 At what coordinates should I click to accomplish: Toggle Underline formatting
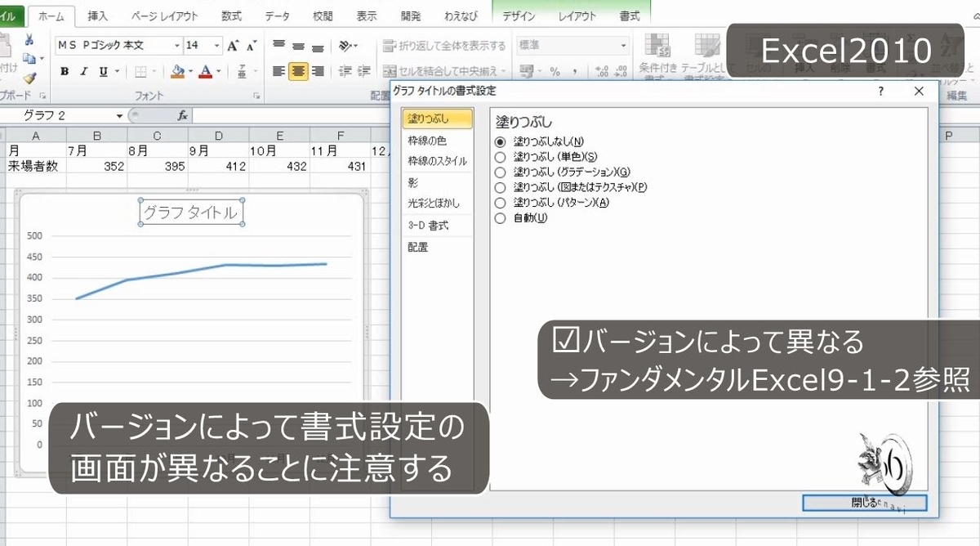pyautogui.click(x=103, y=72)
